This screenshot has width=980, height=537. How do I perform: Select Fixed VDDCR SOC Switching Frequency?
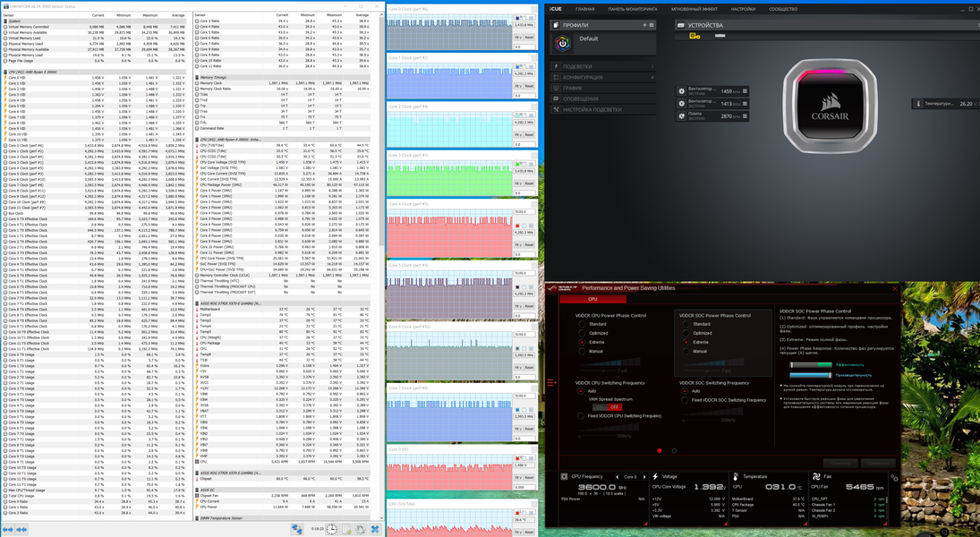click(x=685, y=400)
